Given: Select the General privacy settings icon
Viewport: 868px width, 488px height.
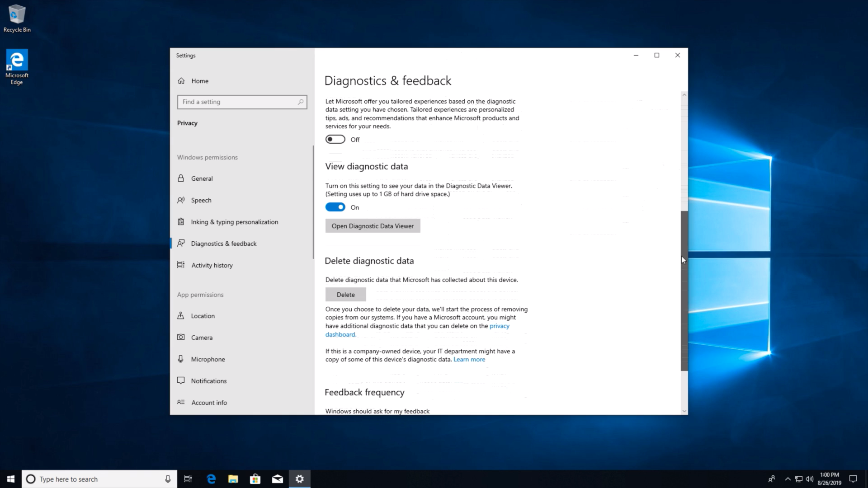Looking at the screenshot, I should [181, 178].
